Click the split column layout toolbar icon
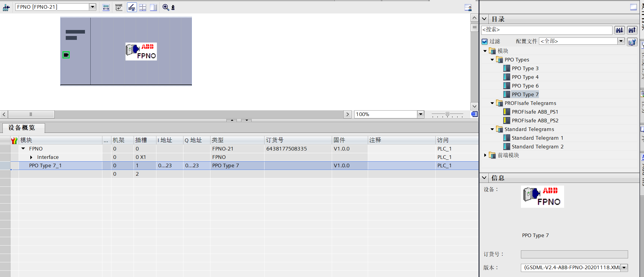The height and width of the screenshot is (277, 644). click(153, 7)
